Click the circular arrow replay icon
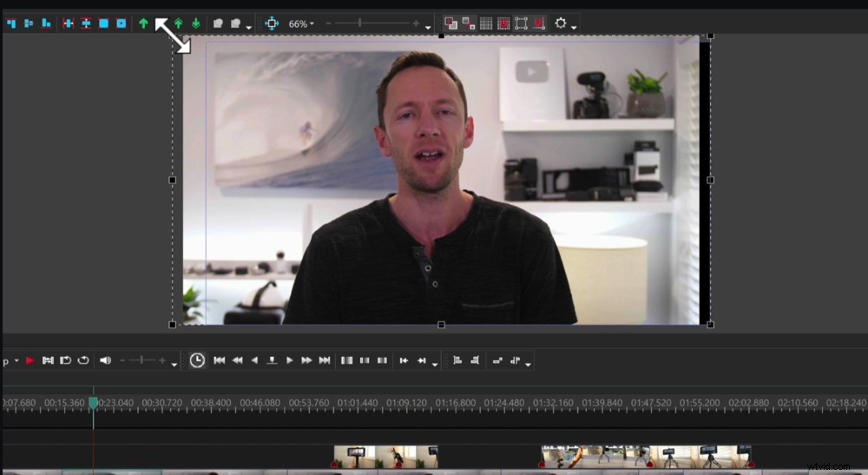868x475 pixels. point(83,360)
